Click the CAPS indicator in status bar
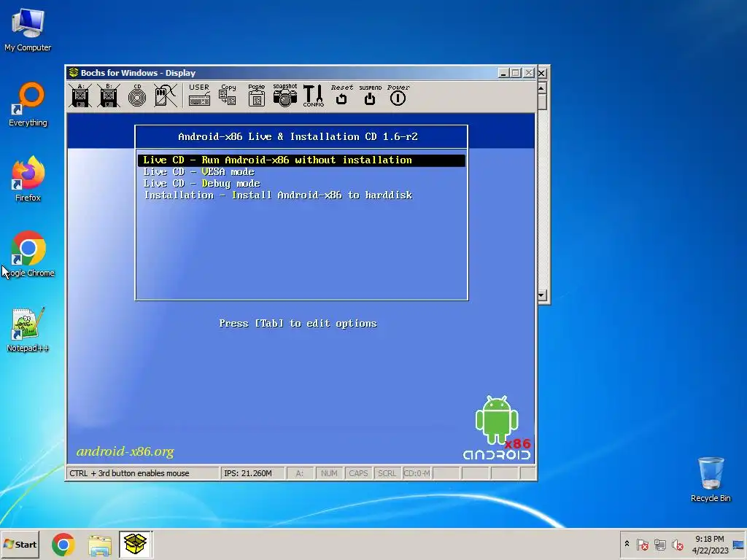This screenshot has height=560, width=747. click(x=358, y=473)
